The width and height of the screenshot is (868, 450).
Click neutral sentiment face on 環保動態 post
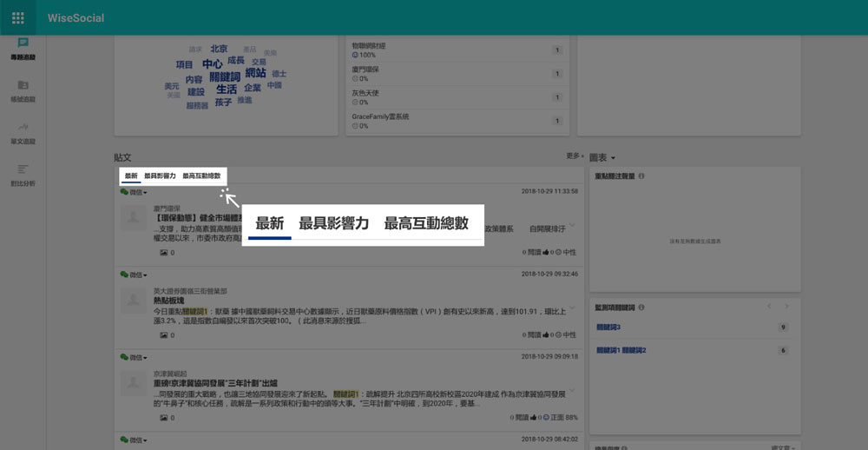(x=558, y=252)
